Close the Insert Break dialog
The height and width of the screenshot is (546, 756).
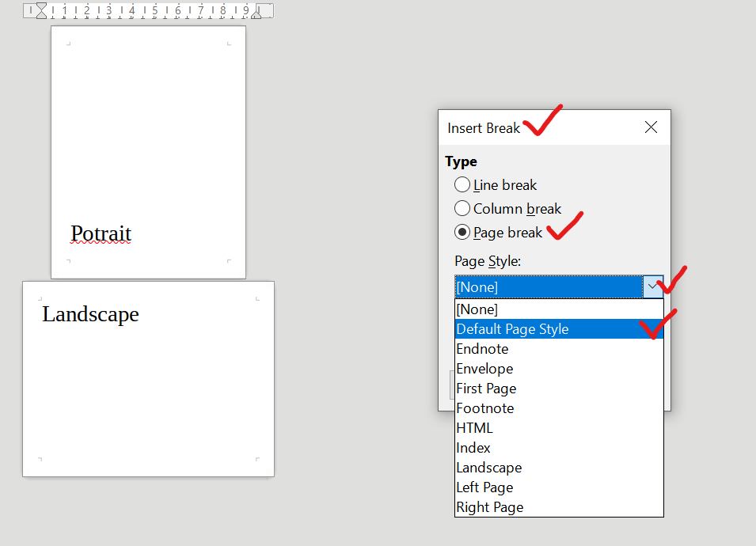click(651, 127)
